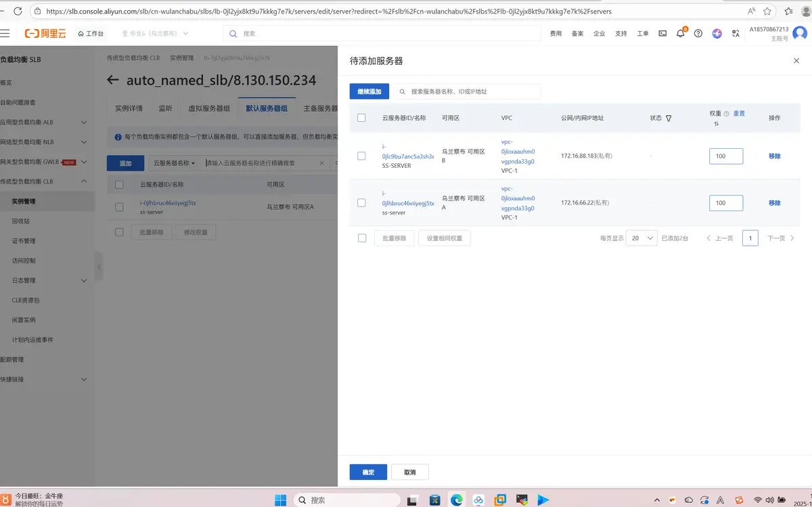Image resolution: width=812 pixels, height=507 pixels.
Task: Click the sidebar collapse handle
Action: (99, 267)
